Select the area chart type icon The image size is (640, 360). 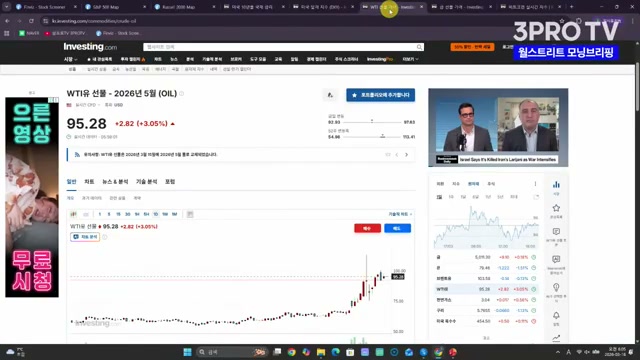[86, 214]
